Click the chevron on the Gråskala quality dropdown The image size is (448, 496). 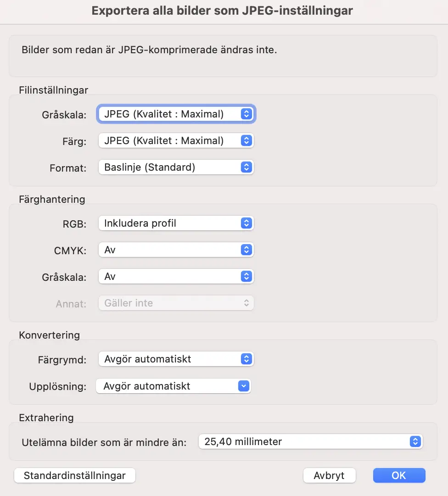246,114
